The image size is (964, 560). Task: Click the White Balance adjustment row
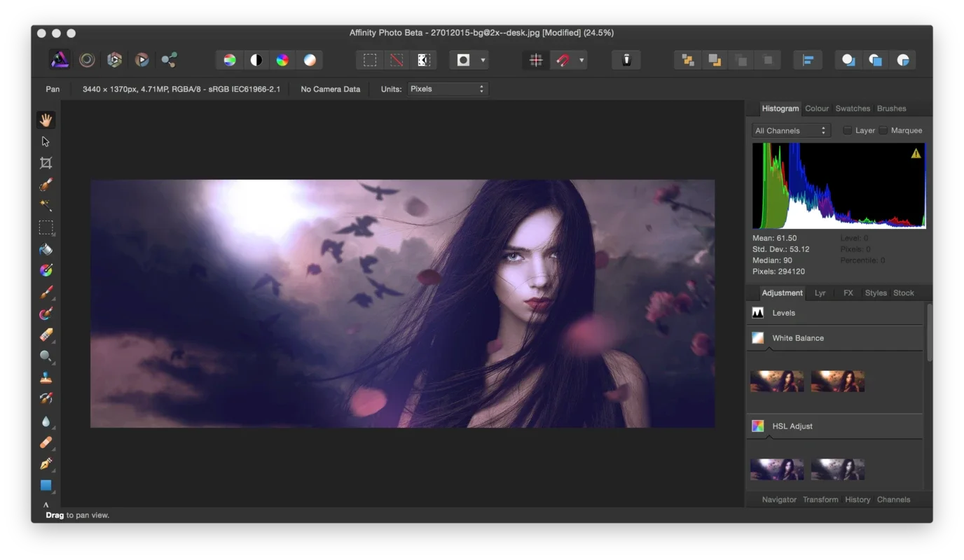[835, 338]
